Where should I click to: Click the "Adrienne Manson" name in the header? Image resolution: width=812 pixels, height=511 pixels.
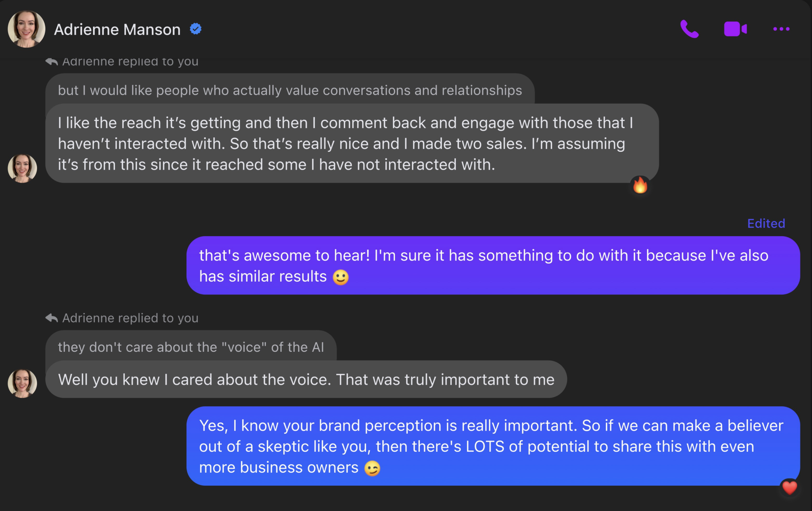[x=117, y=30]
